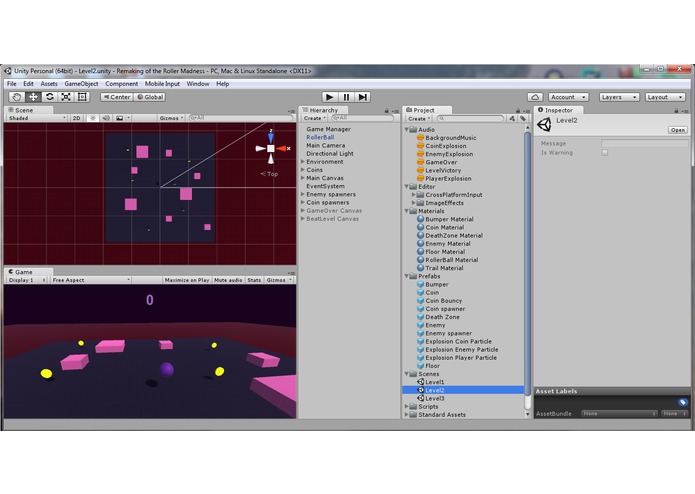Toggle Global coordinate mode button
This screenshot has width=695, height=494.
150,97
